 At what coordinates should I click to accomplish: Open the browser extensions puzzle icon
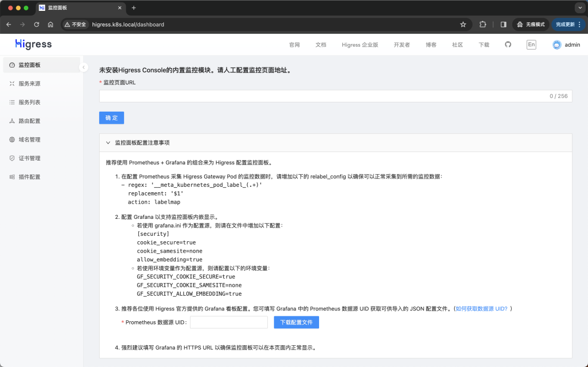(x=482, y=25)
